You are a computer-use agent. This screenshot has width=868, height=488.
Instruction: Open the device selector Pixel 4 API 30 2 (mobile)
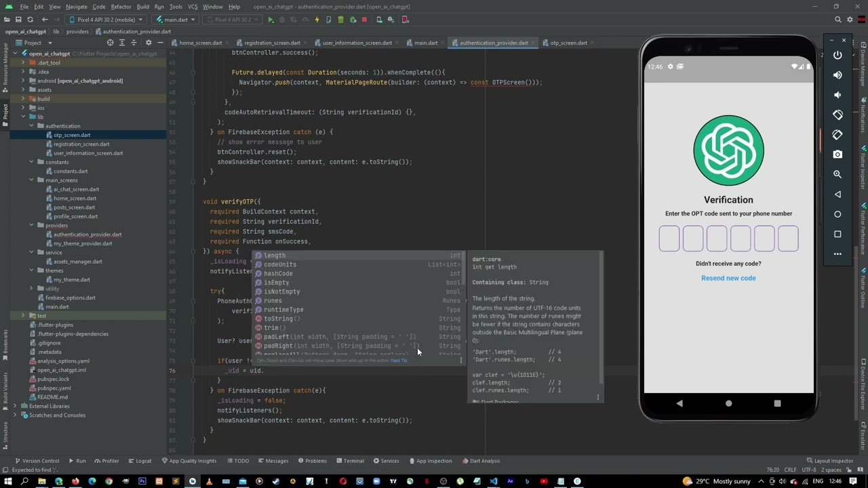[x=105, y=20]
